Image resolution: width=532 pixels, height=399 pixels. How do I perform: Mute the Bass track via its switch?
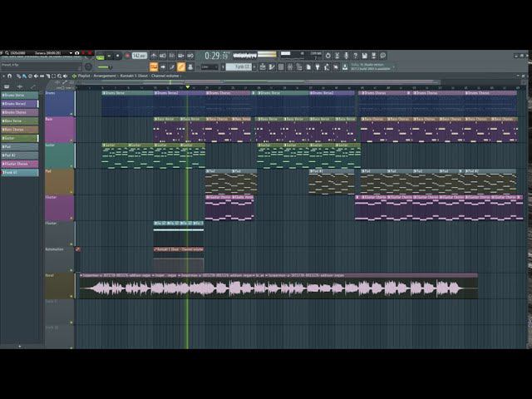click(x=71, y=140)
